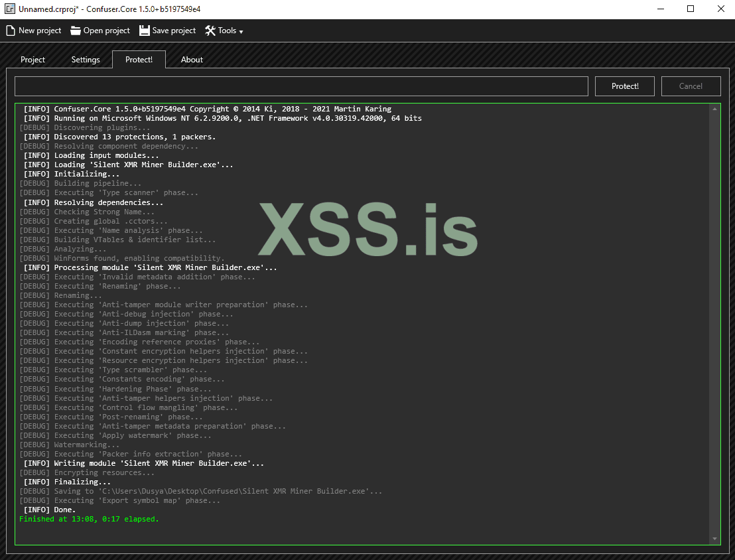This screenshot has height=560, width=735.
Task: Click the "Writing module 'Silent XMR Miner Builder.exe'" line
Action: tap(144, 463)
